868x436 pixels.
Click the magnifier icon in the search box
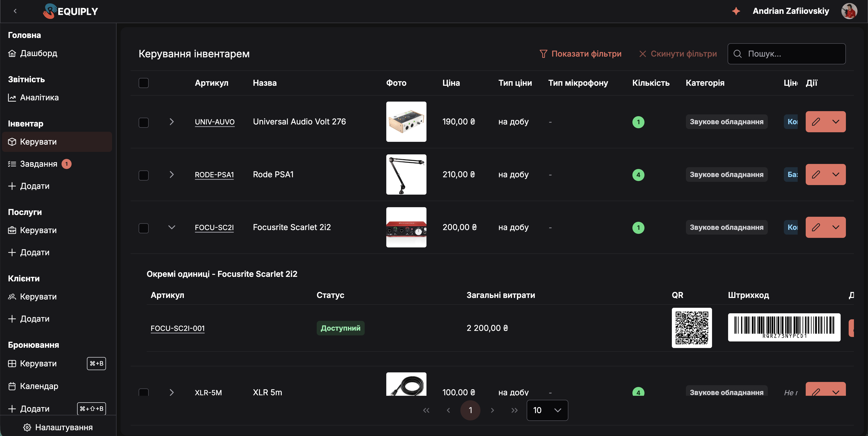coord(737,54)
